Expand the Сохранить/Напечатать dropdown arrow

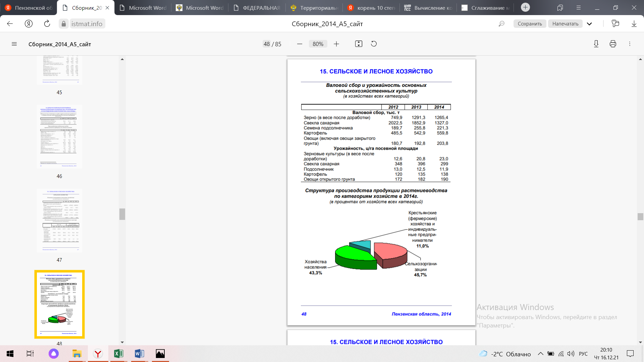(589, 24)
